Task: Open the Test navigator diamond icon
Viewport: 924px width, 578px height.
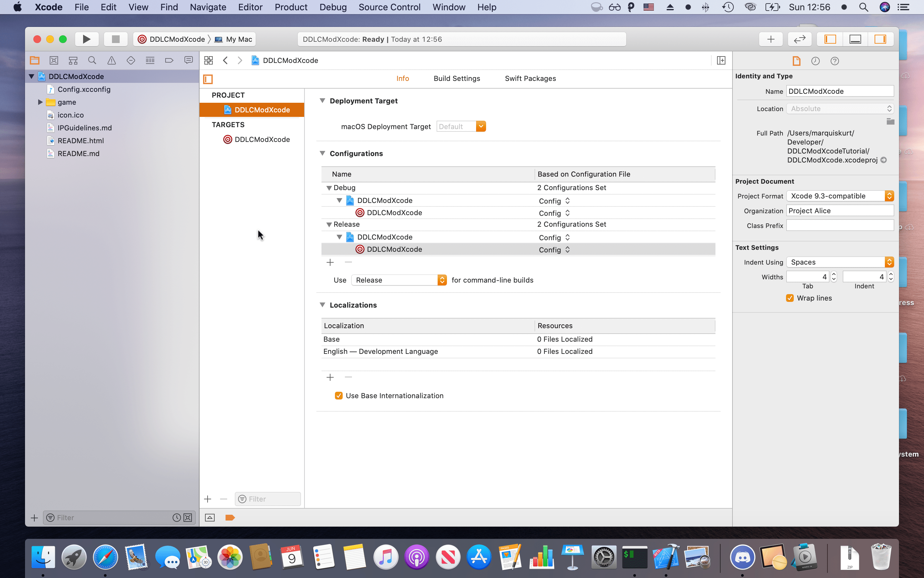Action: (x=131, y=60)
